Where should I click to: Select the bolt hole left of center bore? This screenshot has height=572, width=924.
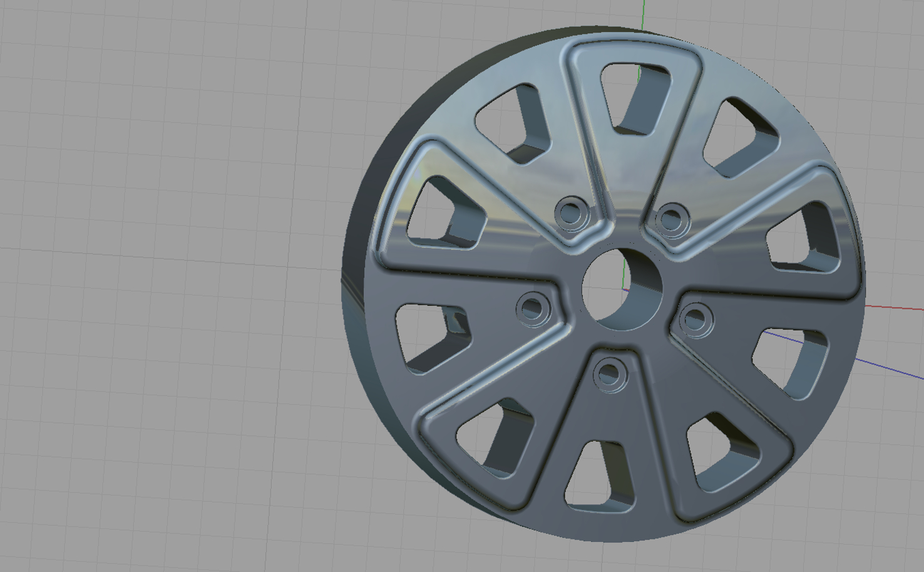[533, 308]
